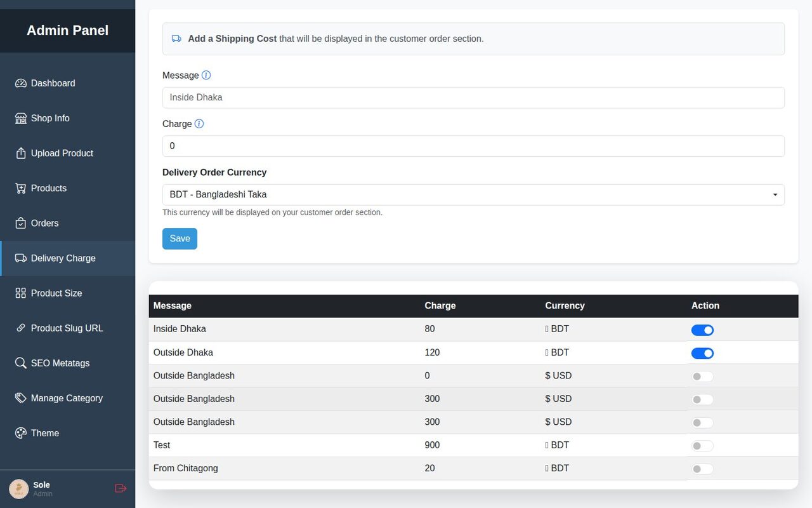Click the Products cart icon
Viewport: 812px width, 508px height.
click(x=20, y=188)
